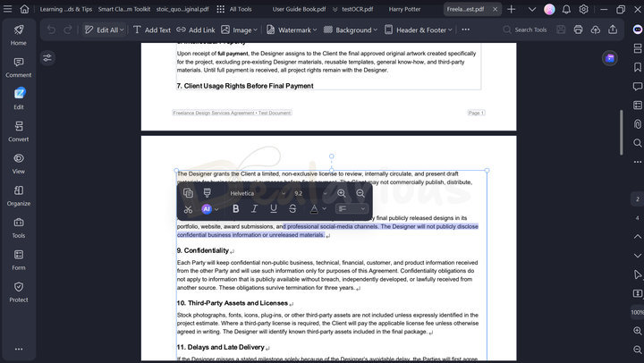Show more sidebar items via ellipsis

(x=19, y=349)
